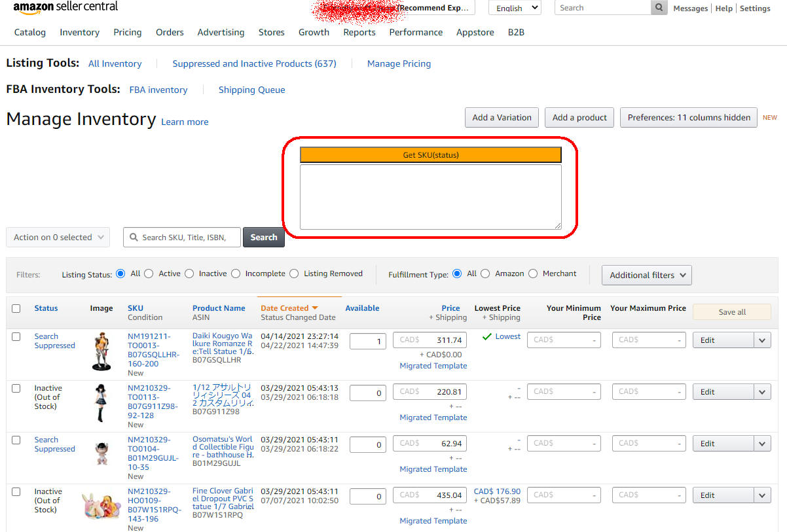
Task: Expand the Additional filters dropdown
Action: (x=647, y=275)
